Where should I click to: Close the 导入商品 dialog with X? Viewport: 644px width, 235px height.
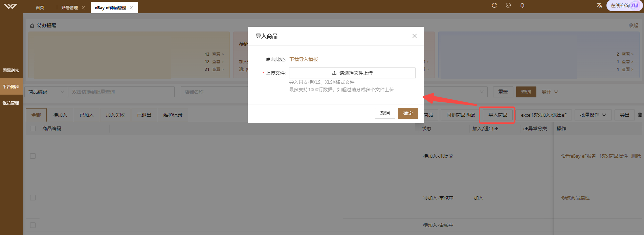click(x=414, y=36)
